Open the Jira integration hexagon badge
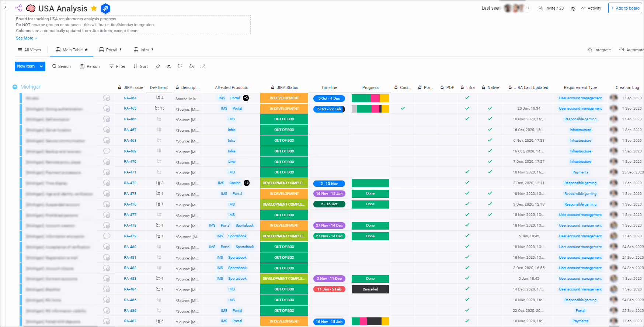Screen dimensions: 644x327 (x=105, y=8)
